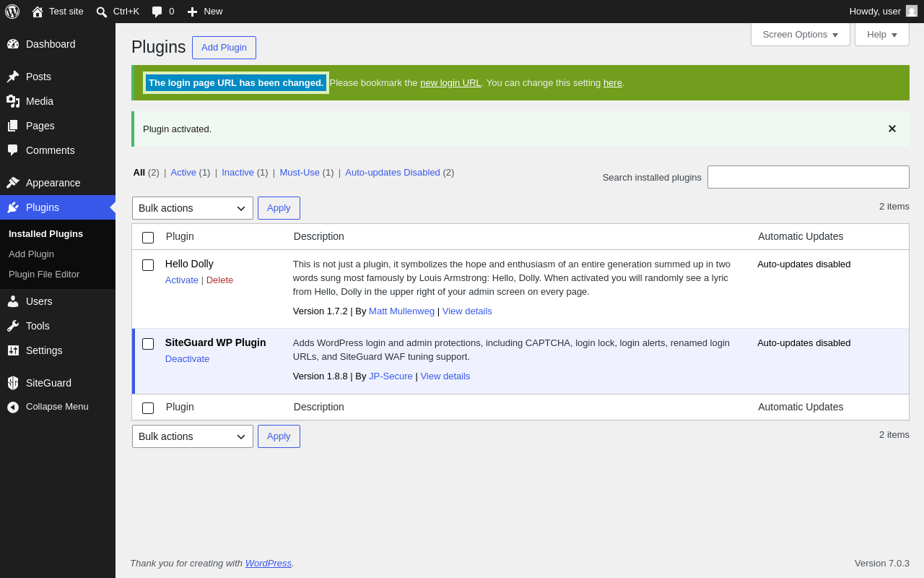Open the search magnifier icon in the admin bar

[102, 12]
